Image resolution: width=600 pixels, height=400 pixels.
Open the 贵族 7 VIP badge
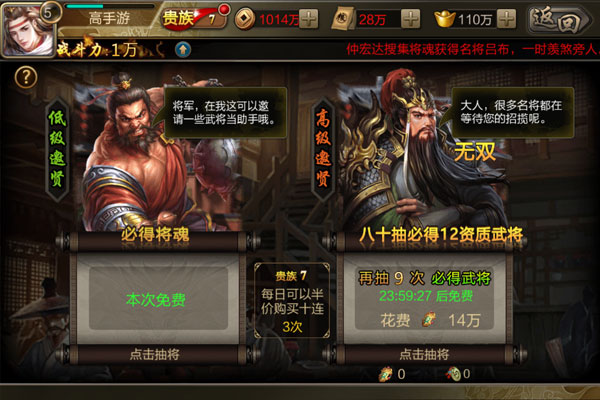(194, 18)
